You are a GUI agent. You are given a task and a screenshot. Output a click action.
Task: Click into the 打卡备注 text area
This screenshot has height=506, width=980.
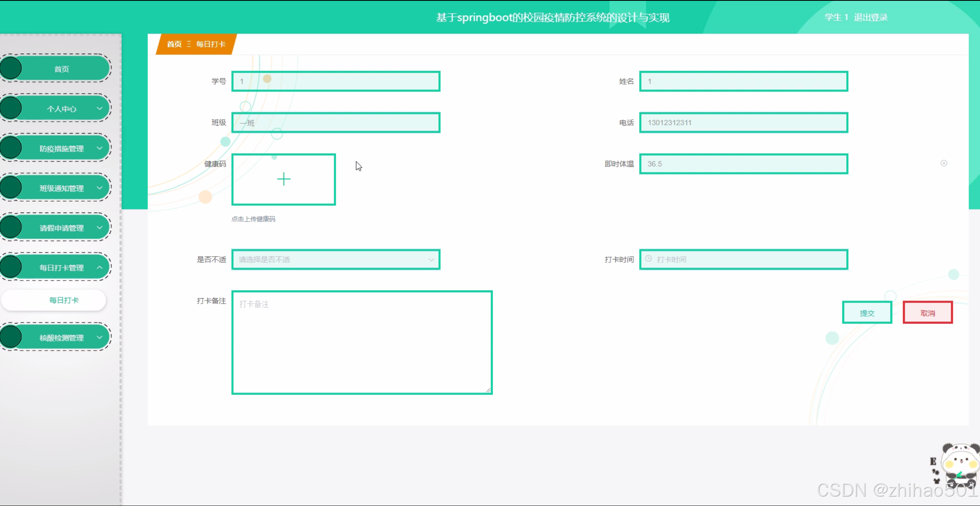(362, 342)
